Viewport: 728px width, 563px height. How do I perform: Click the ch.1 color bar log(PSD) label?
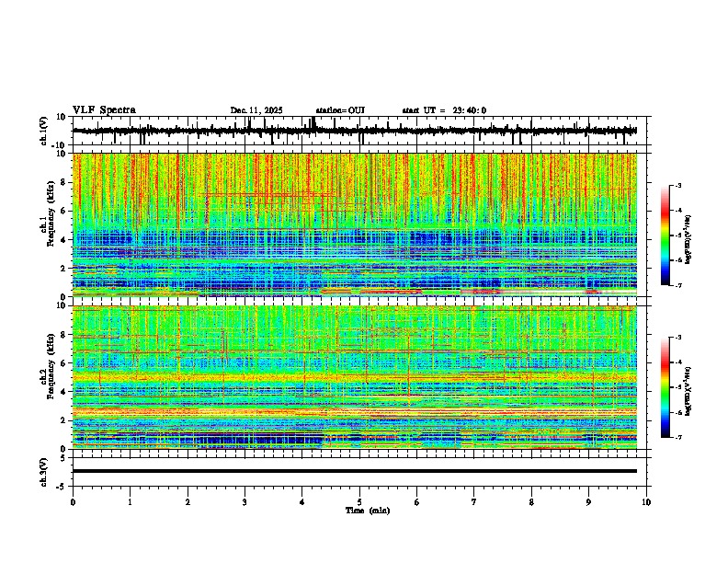[688, 239]
